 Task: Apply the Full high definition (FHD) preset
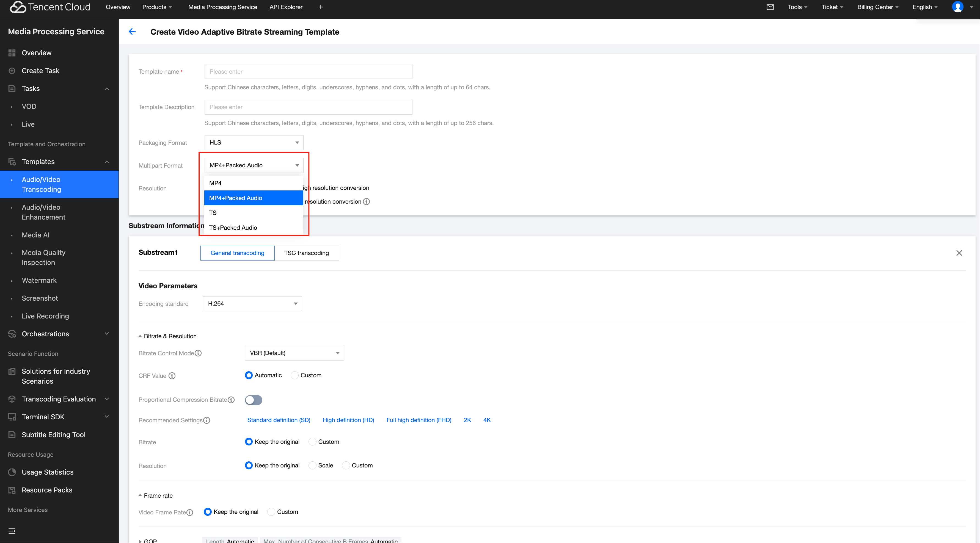(419, 420)
